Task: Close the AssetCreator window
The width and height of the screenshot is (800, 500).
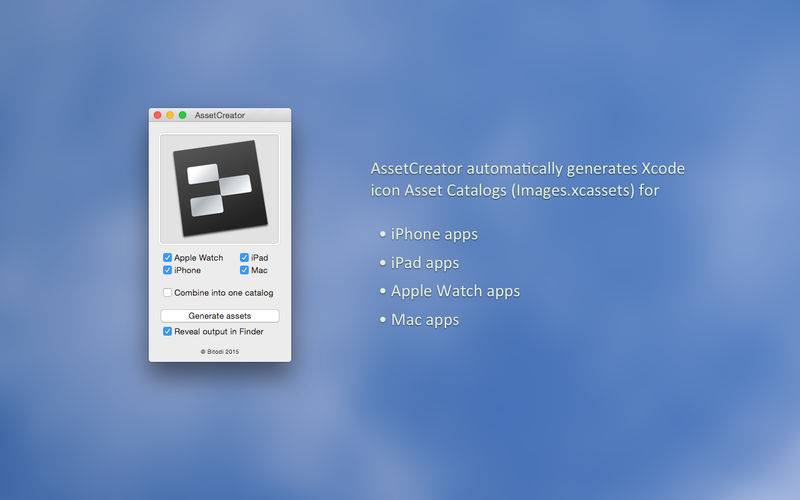Action: [158, 116]
